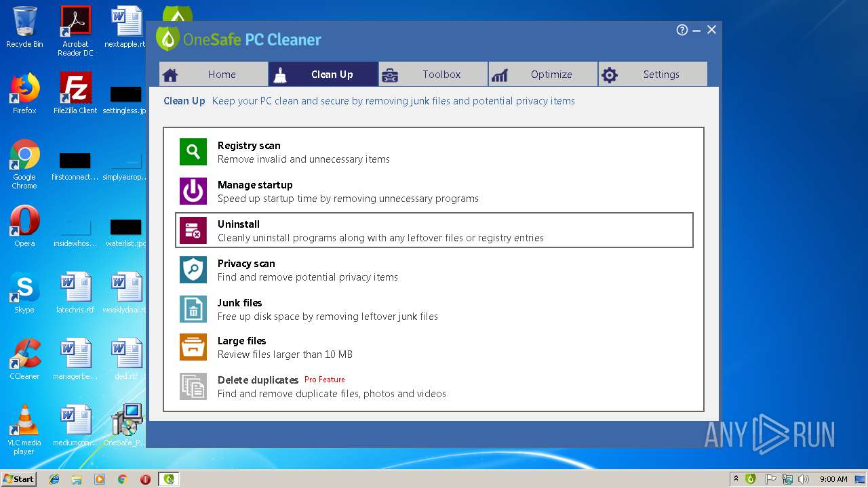
Task: Click 'Remove invalid and unnecessary items' text
Action: tap(304, 159)
